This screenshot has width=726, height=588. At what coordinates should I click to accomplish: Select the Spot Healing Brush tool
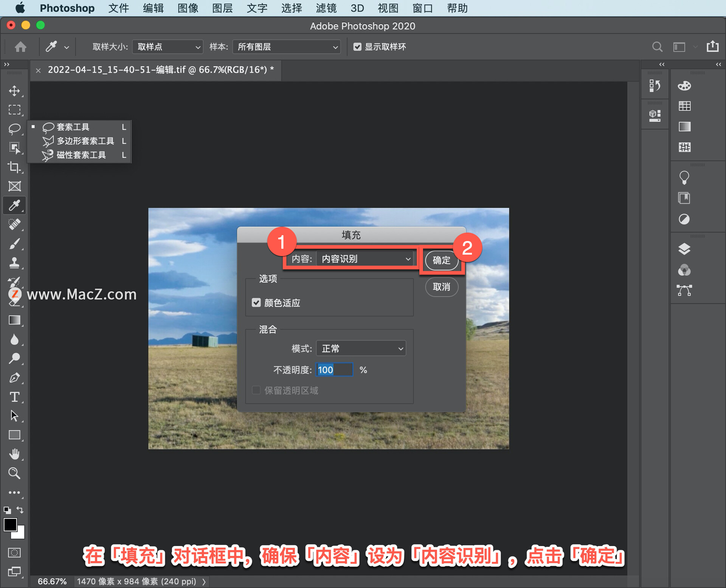tap(14, 224)
